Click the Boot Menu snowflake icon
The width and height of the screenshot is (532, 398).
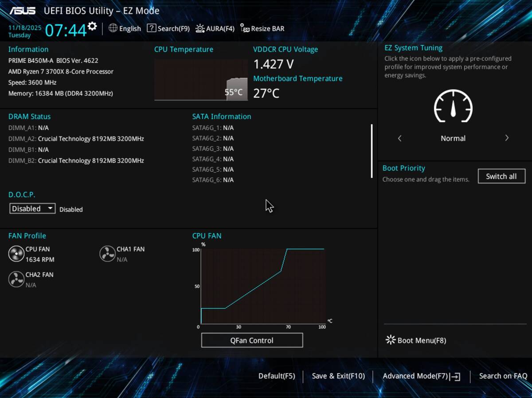click(391, 340)
